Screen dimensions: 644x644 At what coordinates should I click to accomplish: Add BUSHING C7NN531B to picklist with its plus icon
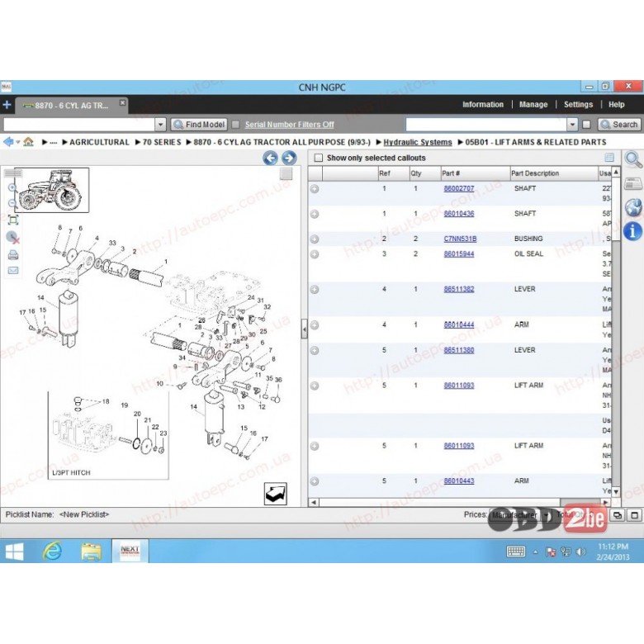coord(315,239)
